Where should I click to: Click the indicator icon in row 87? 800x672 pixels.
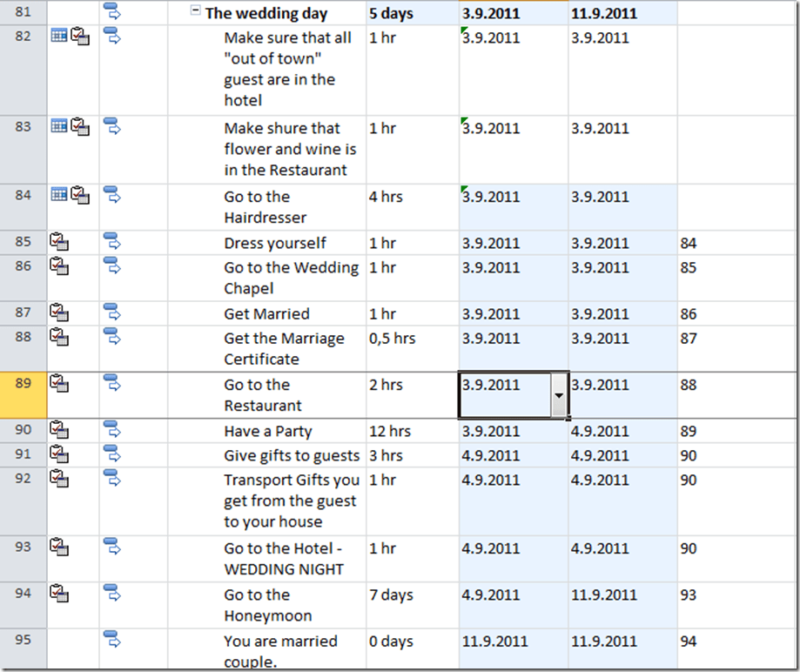tap(59, 312)
